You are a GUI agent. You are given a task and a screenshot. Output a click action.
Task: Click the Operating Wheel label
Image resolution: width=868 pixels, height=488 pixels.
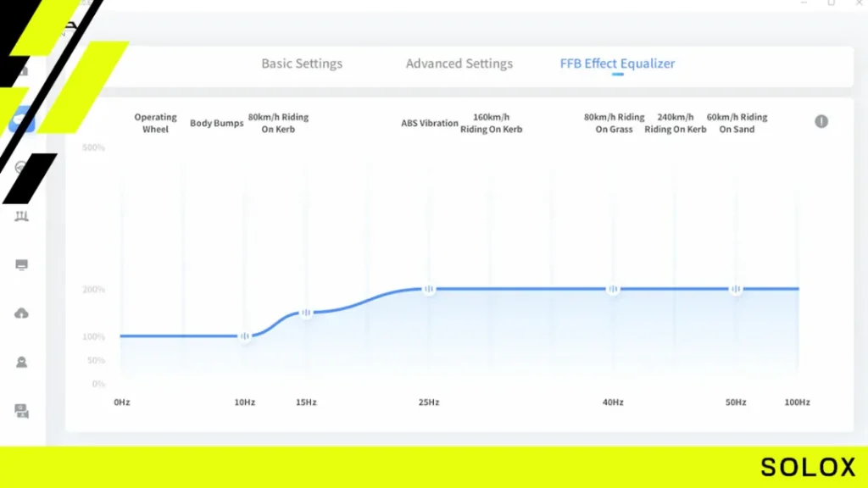156,123
